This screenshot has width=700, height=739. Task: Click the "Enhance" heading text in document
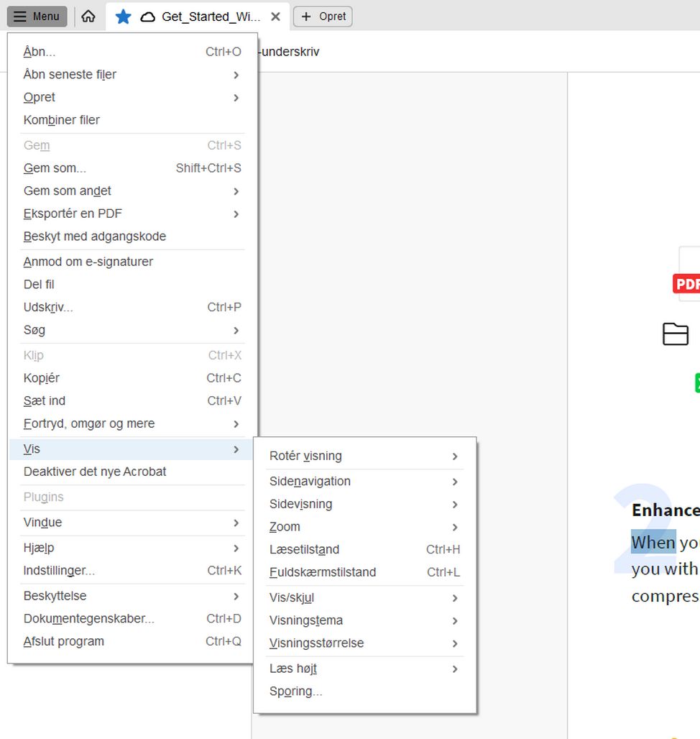[x=666, y=510]
